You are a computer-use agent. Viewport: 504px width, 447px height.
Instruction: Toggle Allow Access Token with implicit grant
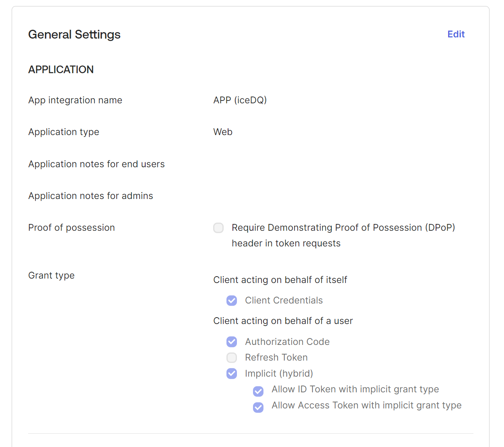pos(258,407)
